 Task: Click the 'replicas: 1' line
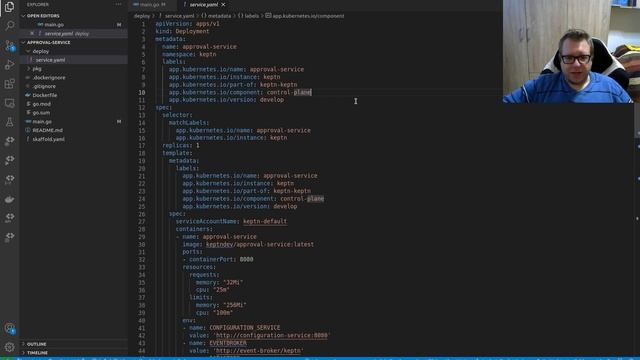pyautogui.click(x=181, y=145)
